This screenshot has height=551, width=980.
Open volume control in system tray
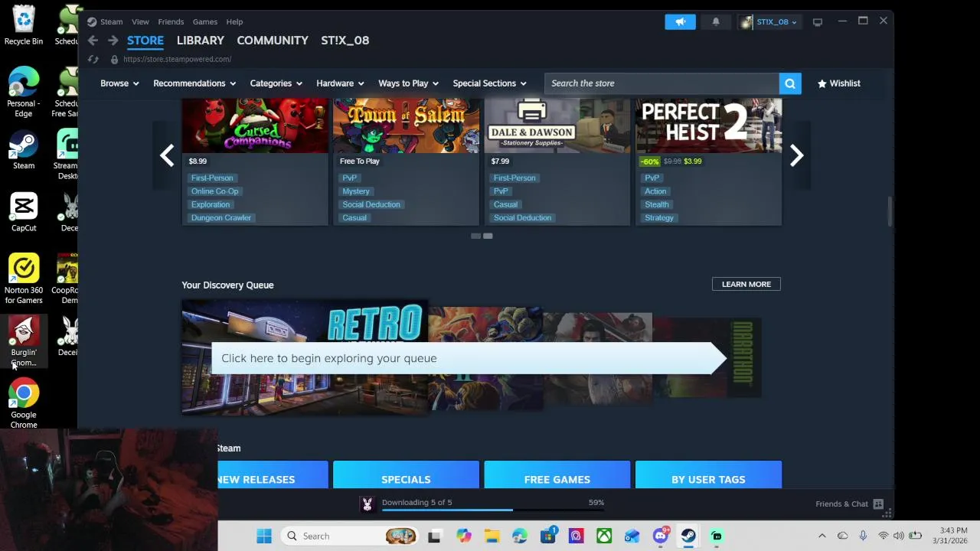coord(898,536)
